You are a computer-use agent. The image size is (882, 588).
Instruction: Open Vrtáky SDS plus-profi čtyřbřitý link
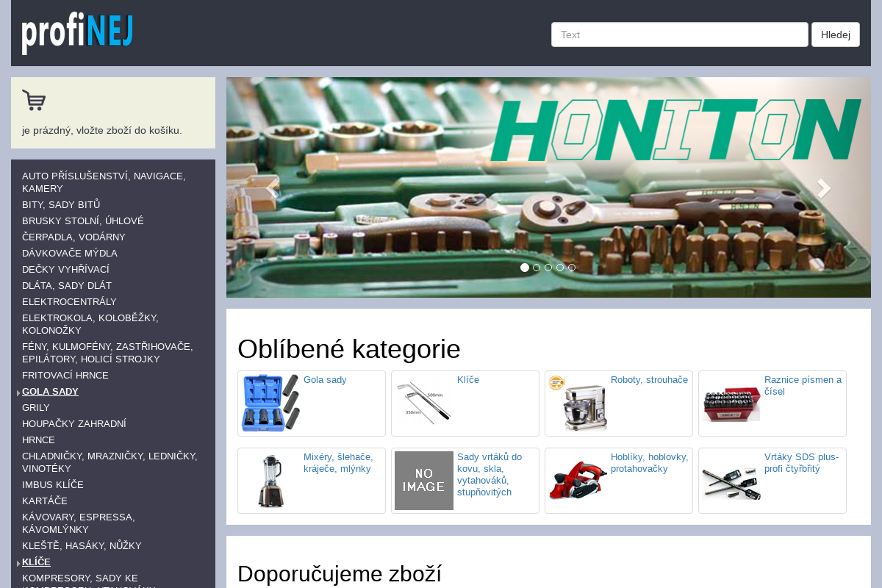[801, 462]
